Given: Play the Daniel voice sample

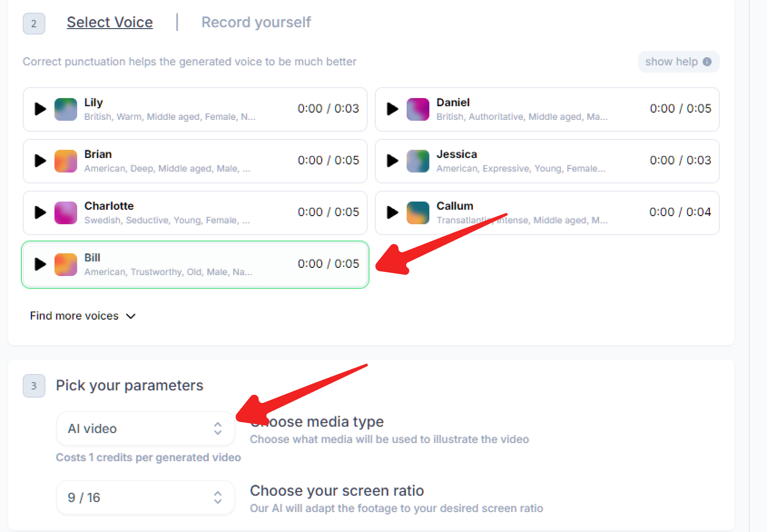Looking at the screenshot, I should [x=393, y=109].
